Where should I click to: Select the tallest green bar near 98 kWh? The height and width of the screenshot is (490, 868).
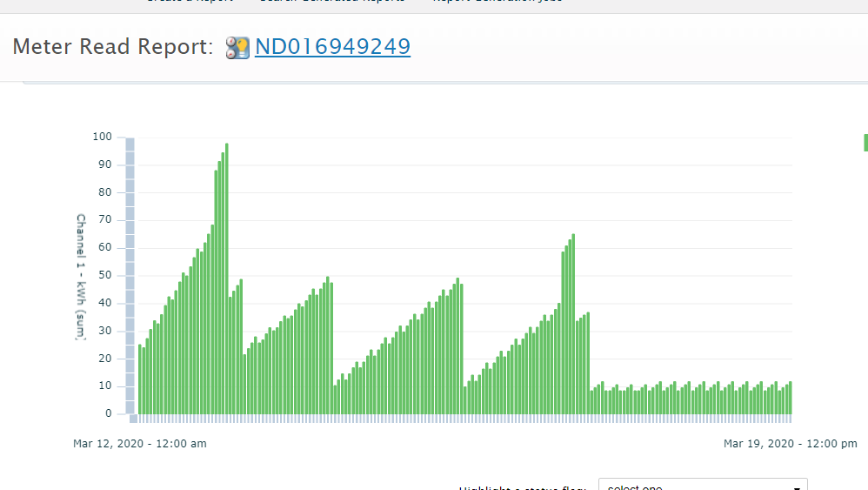(227, 279)
